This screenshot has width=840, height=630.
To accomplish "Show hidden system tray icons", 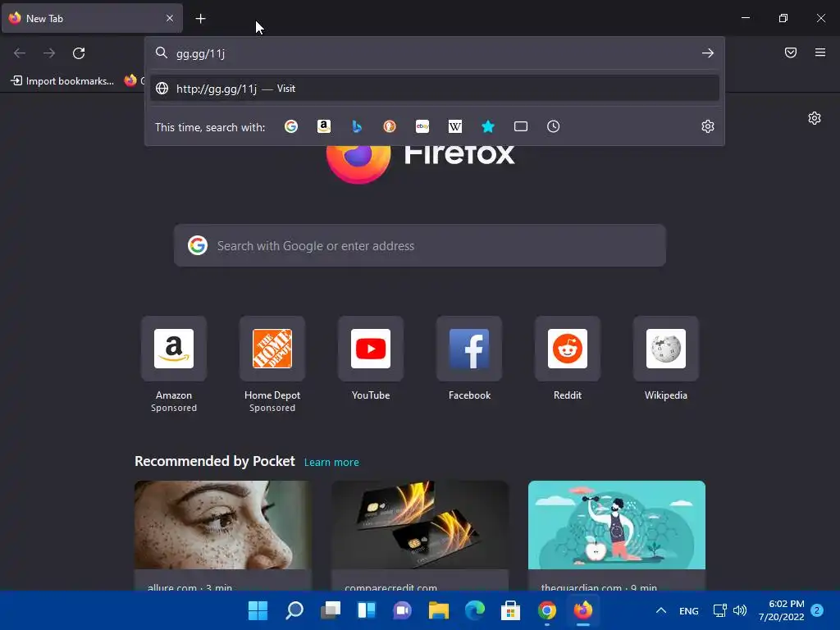I will pyautogui.click(x=661, y=610).
